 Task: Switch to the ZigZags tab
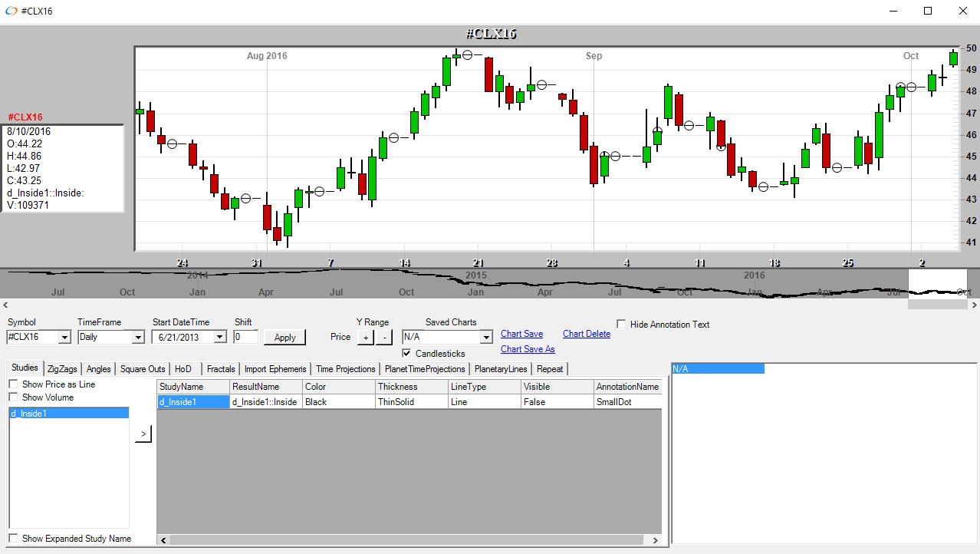point(62,369)
